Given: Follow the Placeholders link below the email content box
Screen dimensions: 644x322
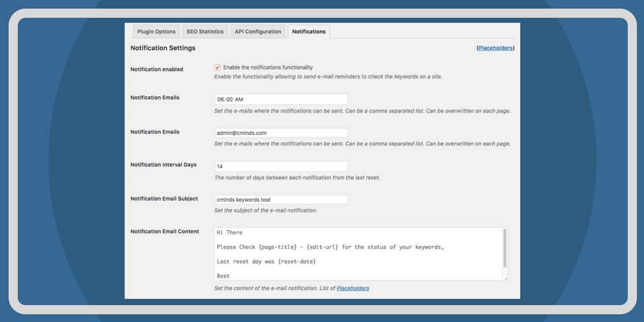Looking at the screenshot, I should coord(353,288).
